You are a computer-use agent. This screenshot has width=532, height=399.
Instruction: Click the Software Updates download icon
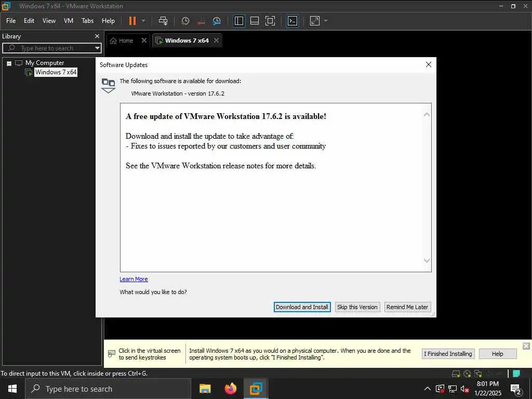pyautogui.click(x=108, y=86)
